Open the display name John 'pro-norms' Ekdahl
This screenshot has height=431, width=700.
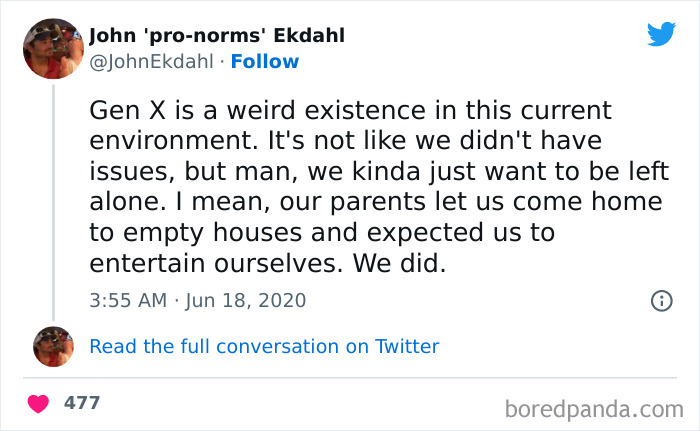pyautogui.click(x=217, y=36)
